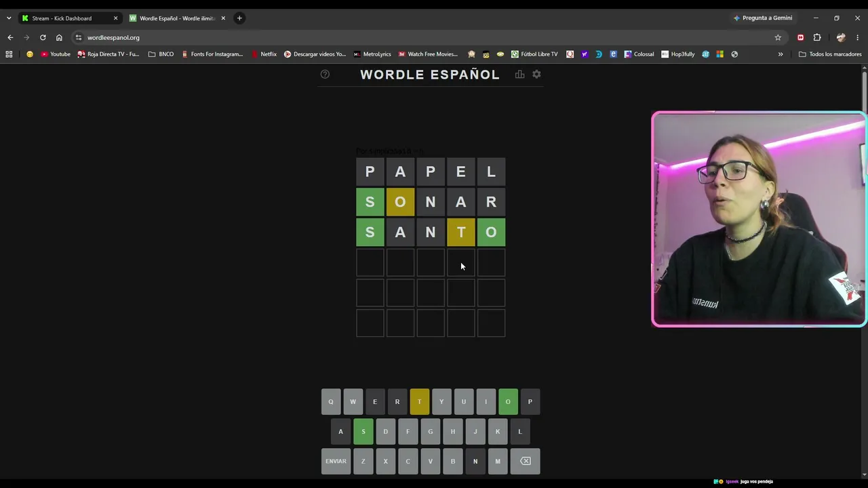This screenshot has height=488, width=868.
Task: Expand the tab search dropdown arrow
Action: 9,18
